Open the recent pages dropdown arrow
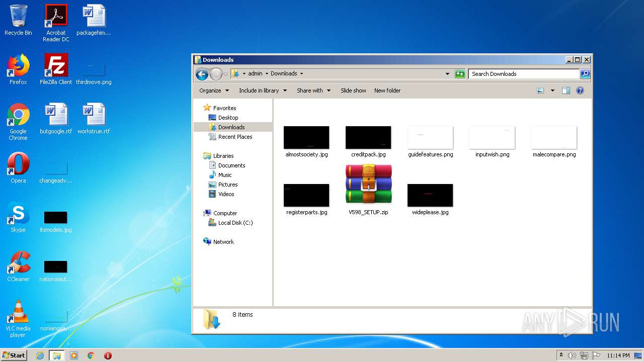Screen dimensions: 644x362 coord(226,74)
